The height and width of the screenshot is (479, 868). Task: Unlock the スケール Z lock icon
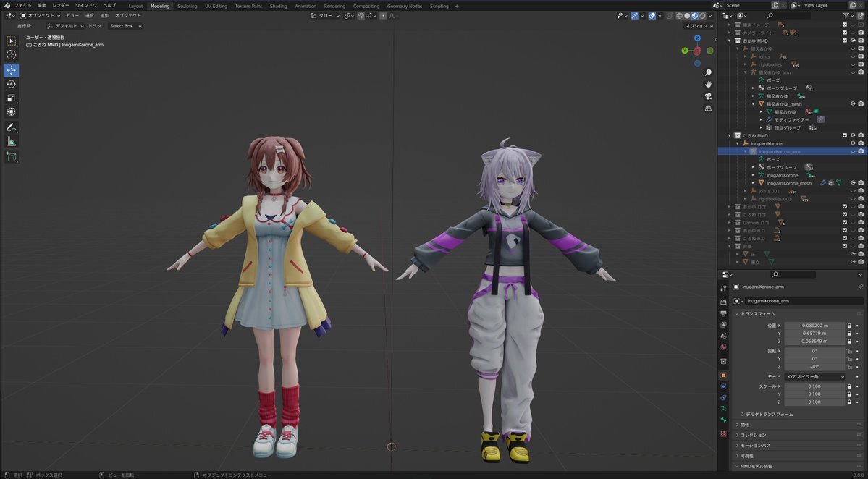click(850, 402)
